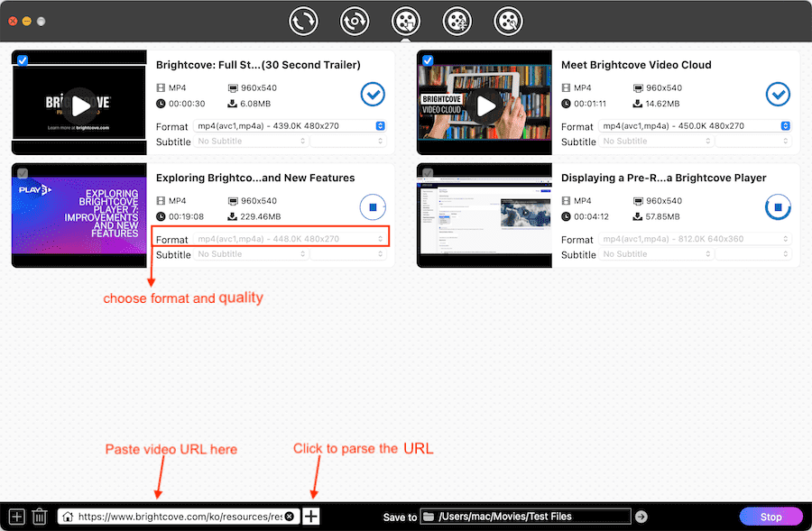The width and height of the screenshot is (812, 531).
Task: Click the 'Save to' label
Action: (x=400, y=517)
